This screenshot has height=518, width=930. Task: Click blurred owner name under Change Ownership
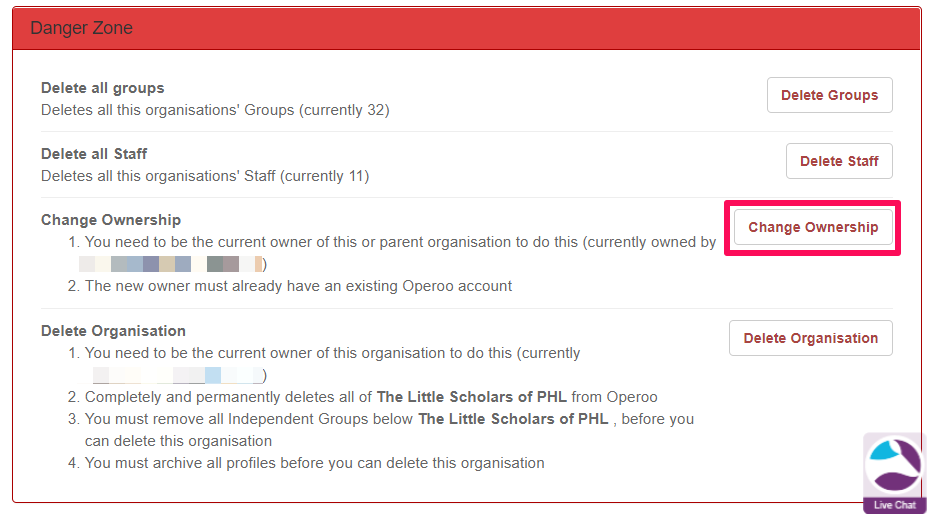(x=171, y=264)
